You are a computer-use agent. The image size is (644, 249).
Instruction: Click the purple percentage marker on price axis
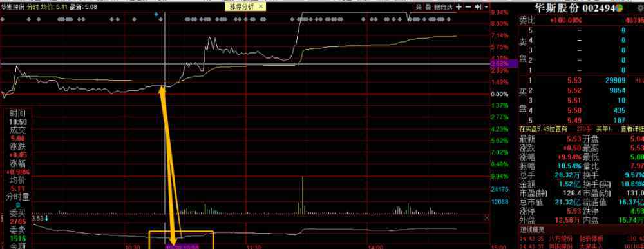(499, 63)
